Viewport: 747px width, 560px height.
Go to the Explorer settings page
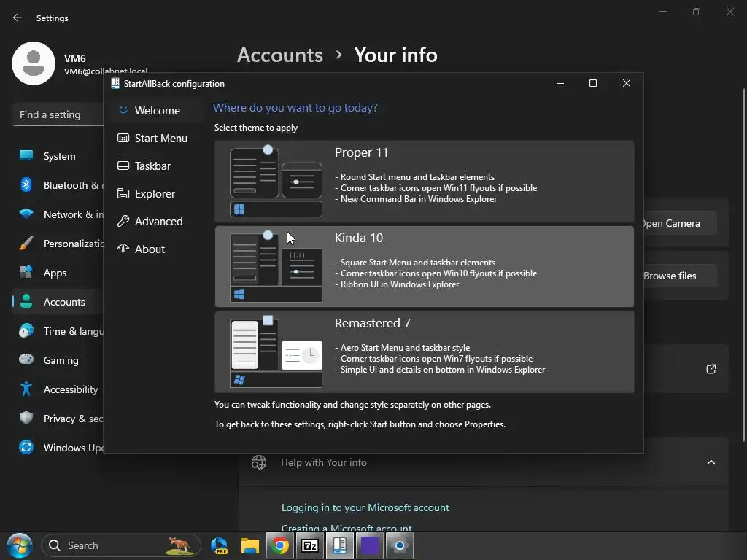pyautogui.click(x=156, y=193)
